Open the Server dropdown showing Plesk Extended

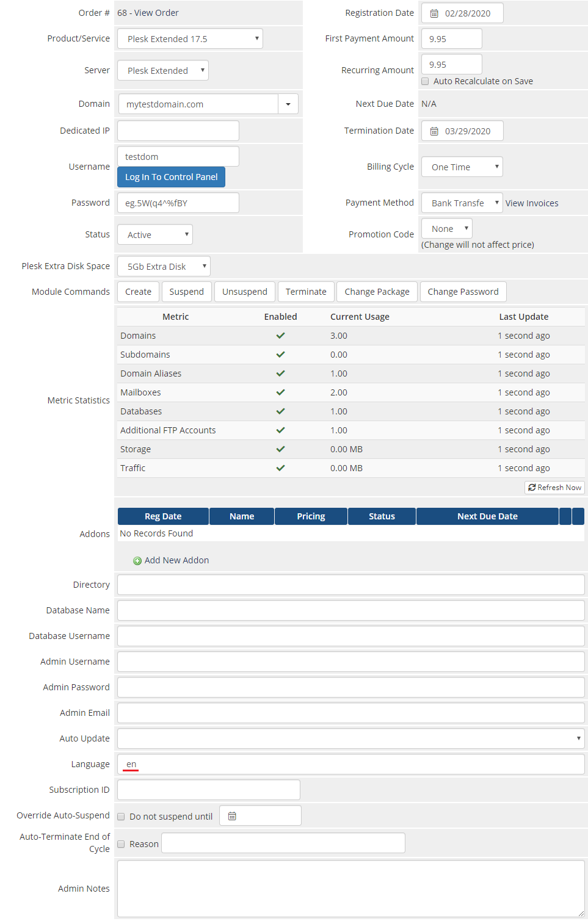point(163,70)
